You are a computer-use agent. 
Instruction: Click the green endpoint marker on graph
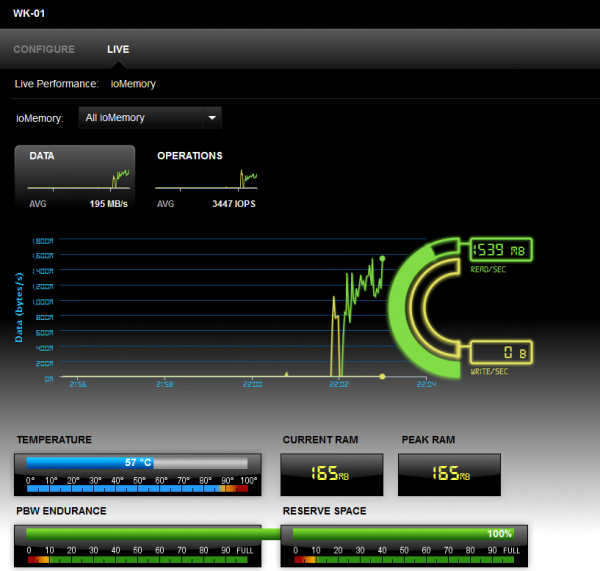point(382,258)
